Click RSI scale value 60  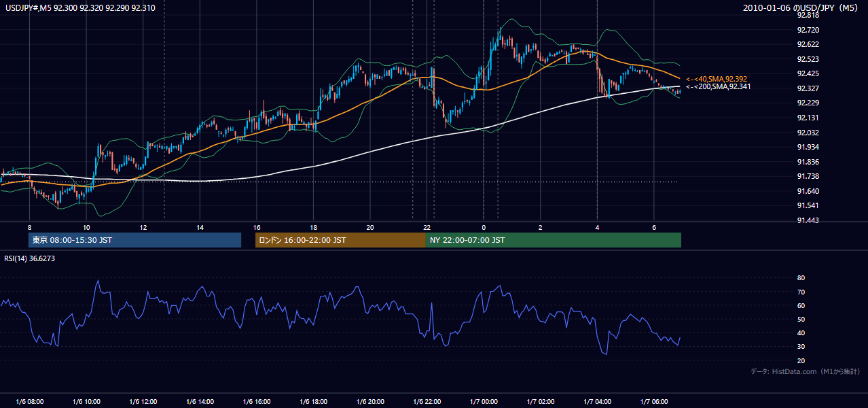801,305
